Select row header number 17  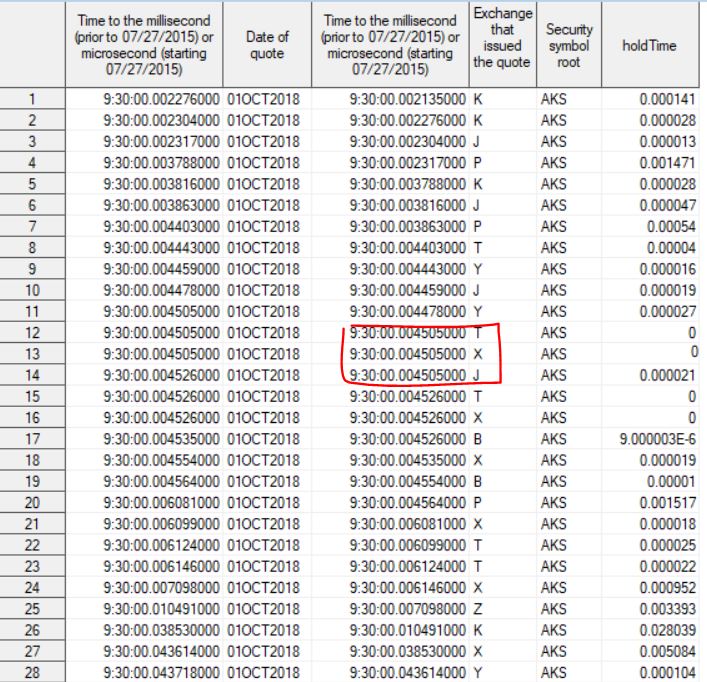(x=32, y=439)
